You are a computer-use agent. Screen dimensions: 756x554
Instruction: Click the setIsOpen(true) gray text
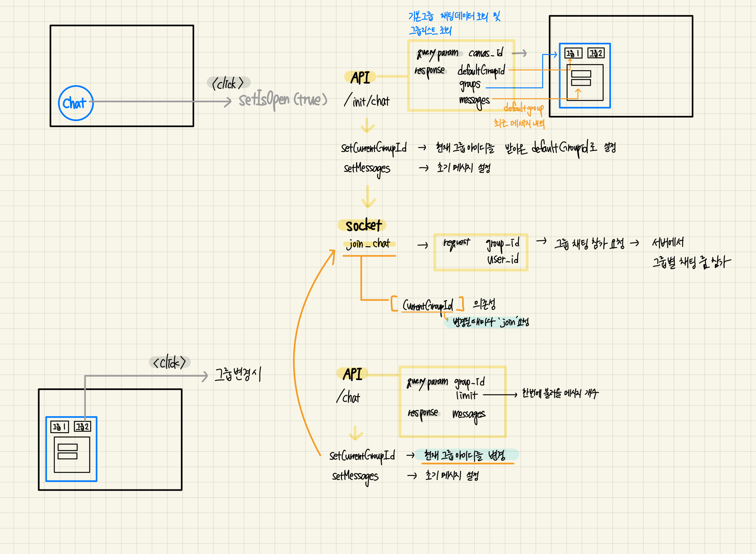283,100
